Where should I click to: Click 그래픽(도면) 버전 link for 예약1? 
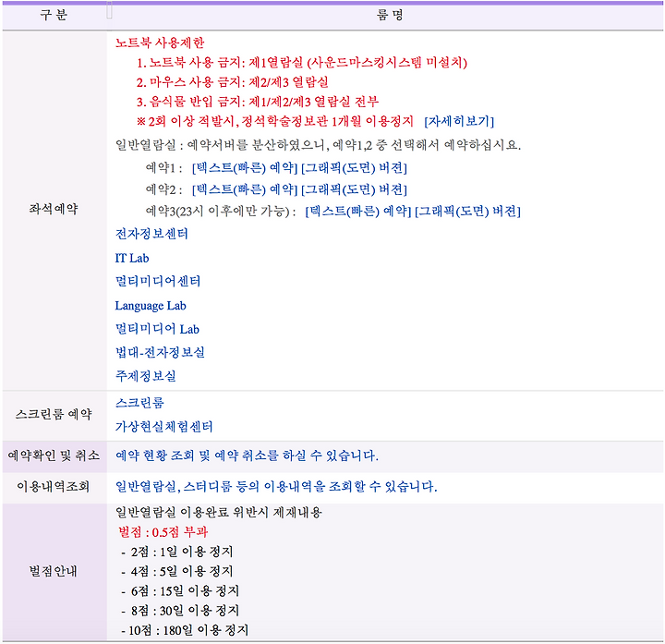click(x=354, y=168)
